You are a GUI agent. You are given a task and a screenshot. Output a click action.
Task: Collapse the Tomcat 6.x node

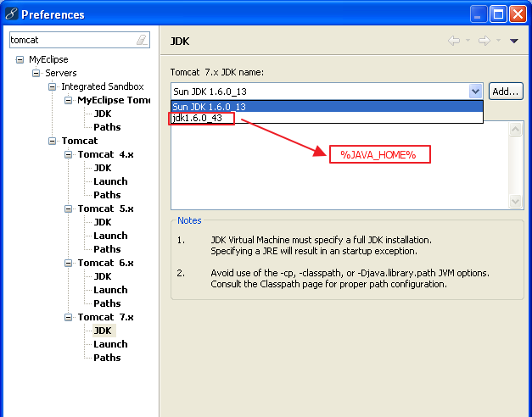68,263
